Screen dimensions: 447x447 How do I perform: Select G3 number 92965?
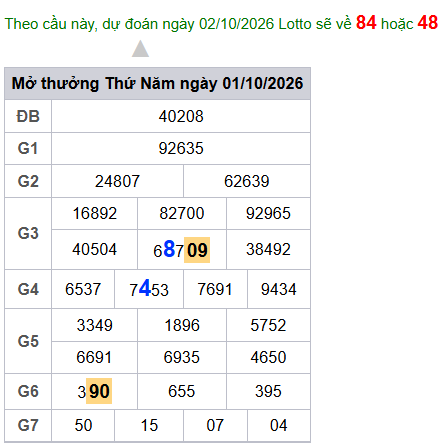tap(268, 213)
